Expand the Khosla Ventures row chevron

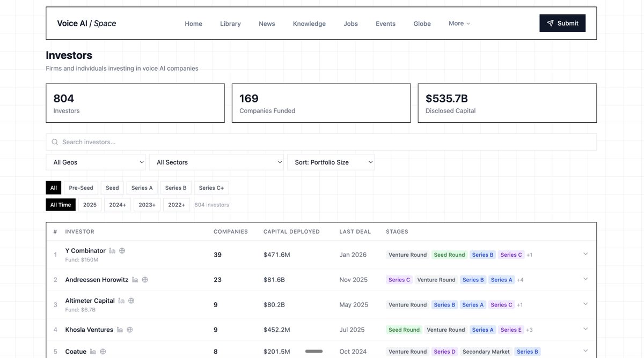pos(586,329)
